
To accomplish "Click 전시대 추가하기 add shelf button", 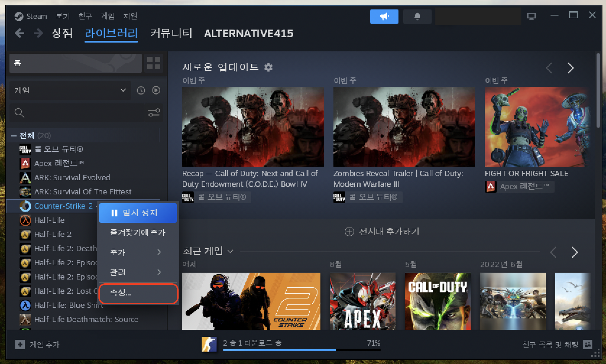I will pyautogui.click(x=382, y=231).
